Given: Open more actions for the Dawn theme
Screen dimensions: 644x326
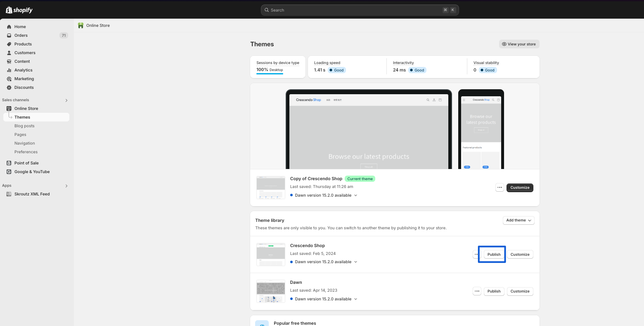Looking at the screenshot, I should [477, 291].
